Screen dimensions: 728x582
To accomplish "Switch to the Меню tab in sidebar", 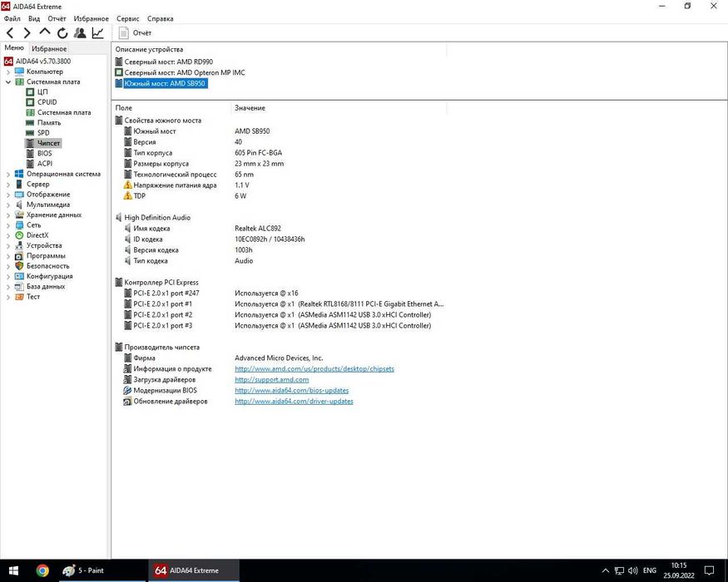I will (14, 47).
